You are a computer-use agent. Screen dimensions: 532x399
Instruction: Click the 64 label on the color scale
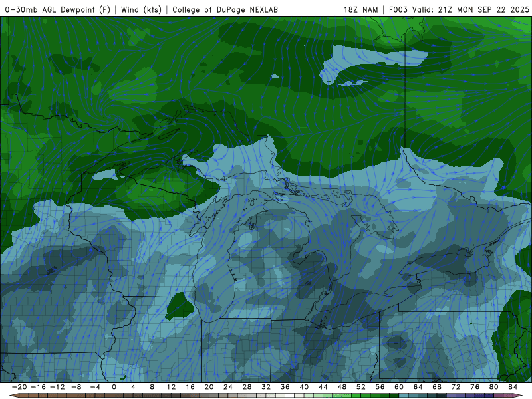418,387
